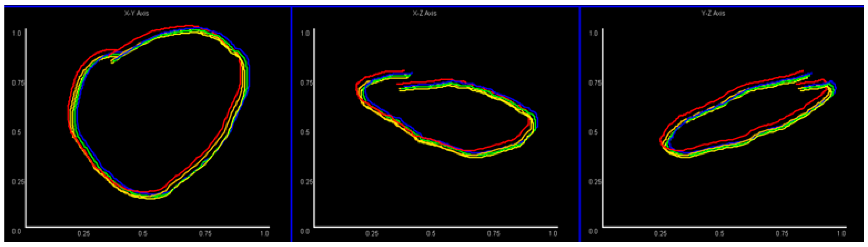Click horizontal-axis "0.25" label in Y-Z plot
The height and width of the screenshot is (247, 868).
660,233
